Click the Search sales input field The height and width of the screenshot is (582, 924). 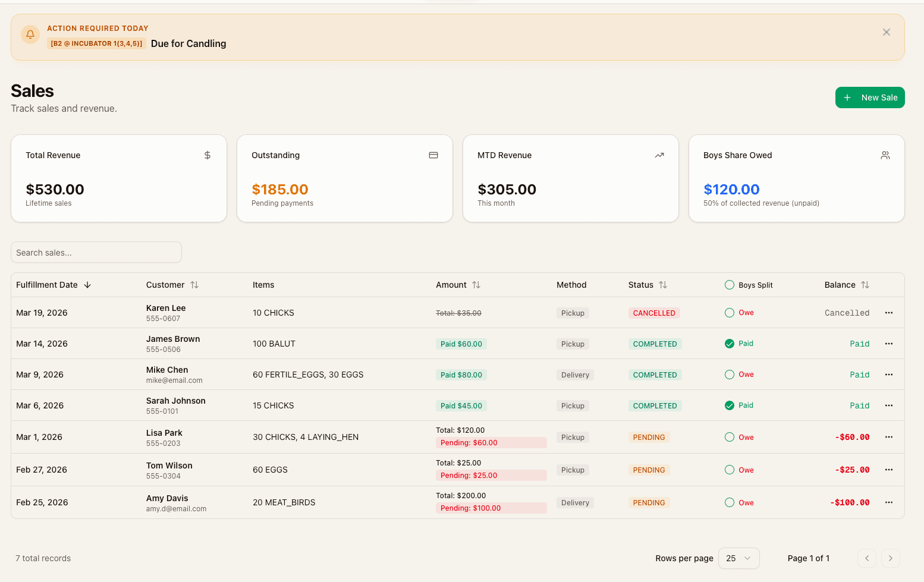tap(96, 252)
